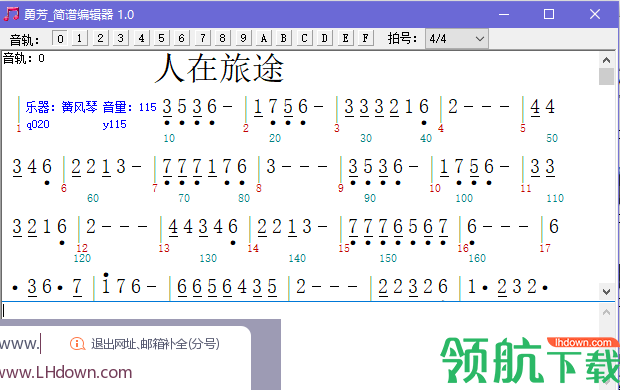620x390 pixels.
Task: Click position marker 100 in second row
Action: coord(464,198)
